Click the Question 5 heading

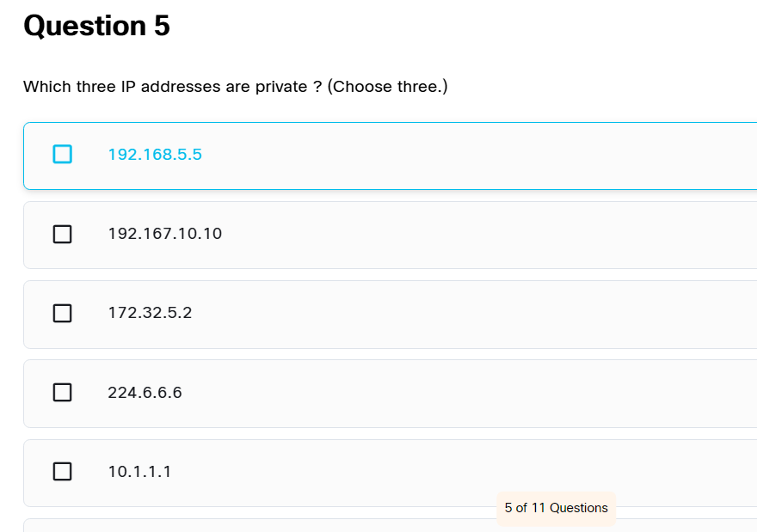[97, 27]
